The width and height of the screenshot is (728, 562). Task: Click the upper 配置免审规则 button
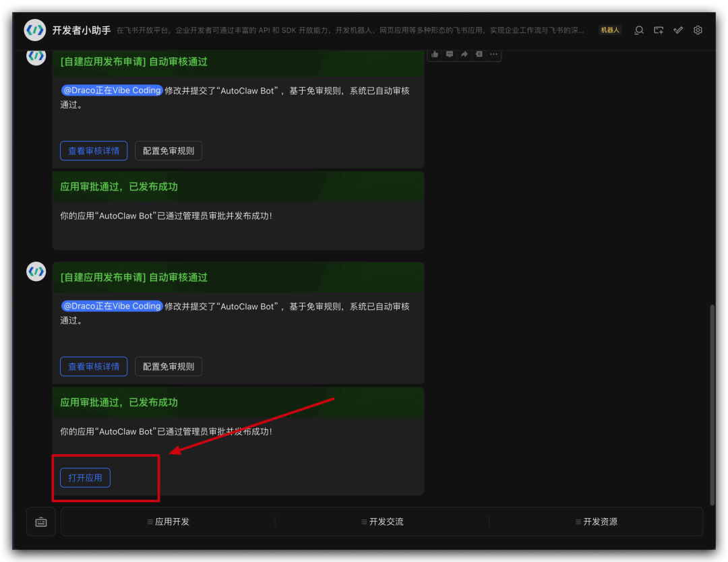coord(169,151)
